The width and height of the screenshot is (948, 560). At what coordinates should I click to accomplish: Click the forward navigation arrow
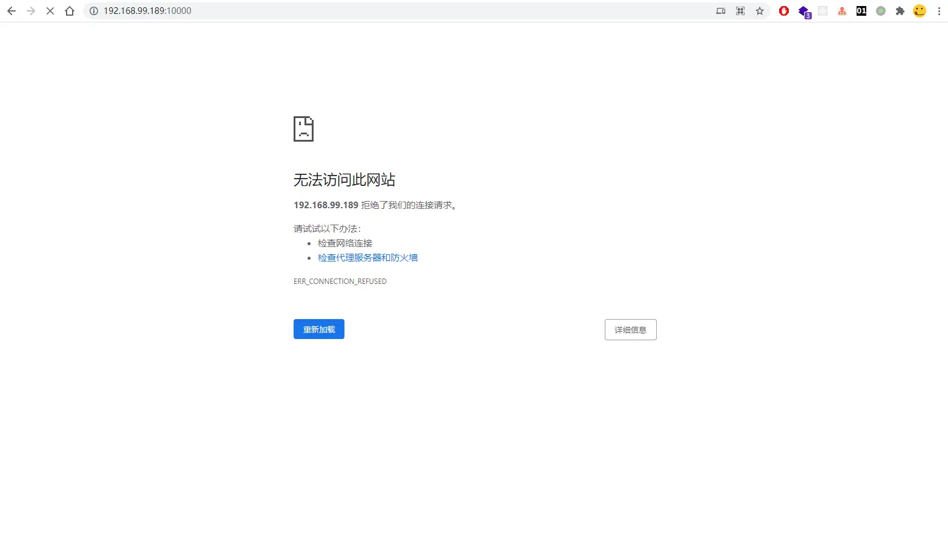click(31, 11)
